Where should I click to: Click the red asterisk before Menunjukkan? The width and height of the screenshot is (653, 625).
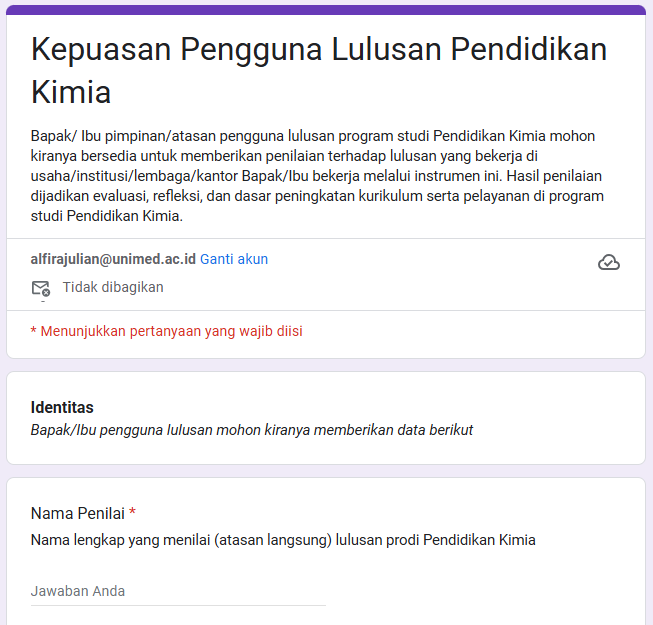(33, 331)
